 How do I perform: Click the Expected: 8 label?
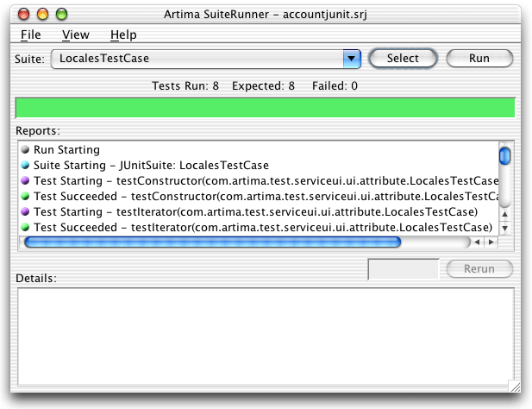263,86
